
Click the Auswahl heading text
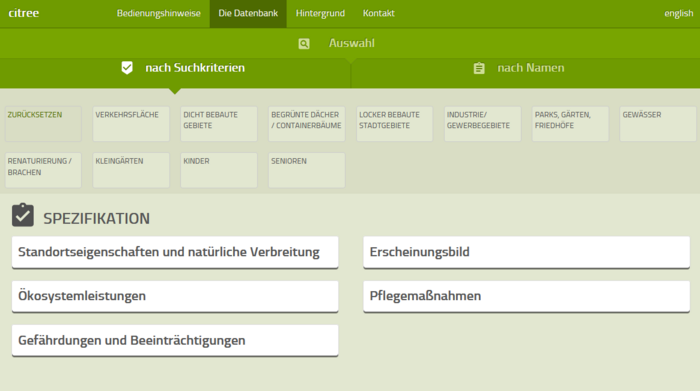coord(352,43)
